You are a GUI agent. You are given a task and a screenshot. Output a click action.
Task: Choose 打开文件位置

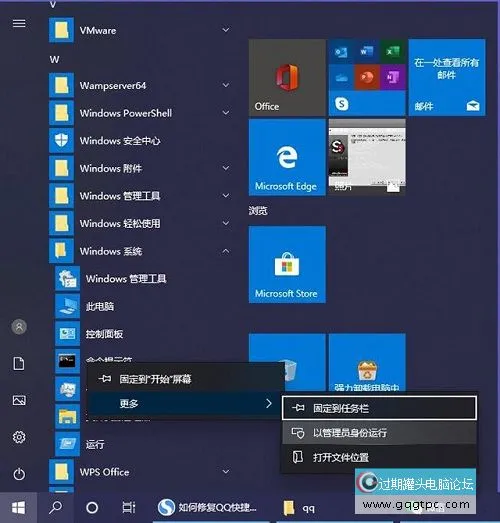pos(379,457)
